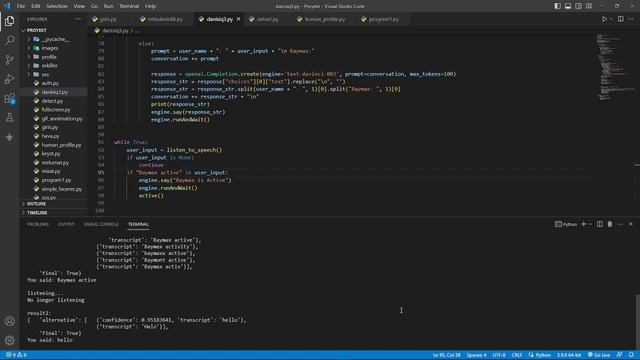Open the Run and Debug view
This screenshot has width=640, height=360.
pos(9,79)
